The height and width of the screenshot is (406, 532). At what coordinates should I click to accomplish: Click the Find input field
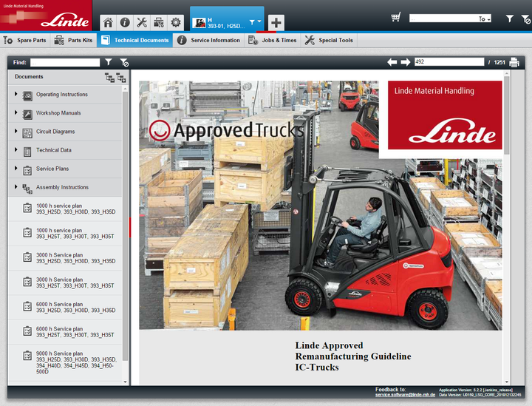pyautogui.click(x=65, y=62)
